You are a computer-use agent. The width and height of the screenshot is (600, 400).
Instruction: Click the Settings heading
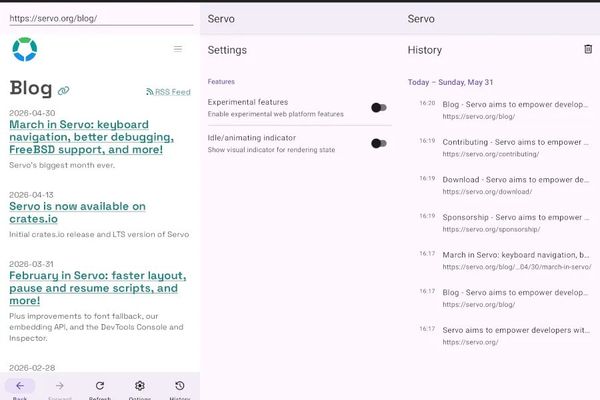[227, 50]
